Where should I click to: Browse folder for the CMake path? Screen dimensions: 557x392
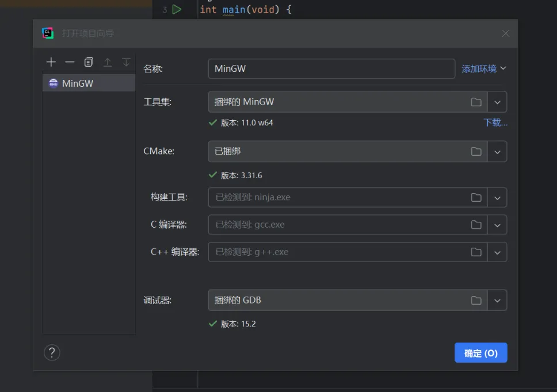(x=476, y=152)
